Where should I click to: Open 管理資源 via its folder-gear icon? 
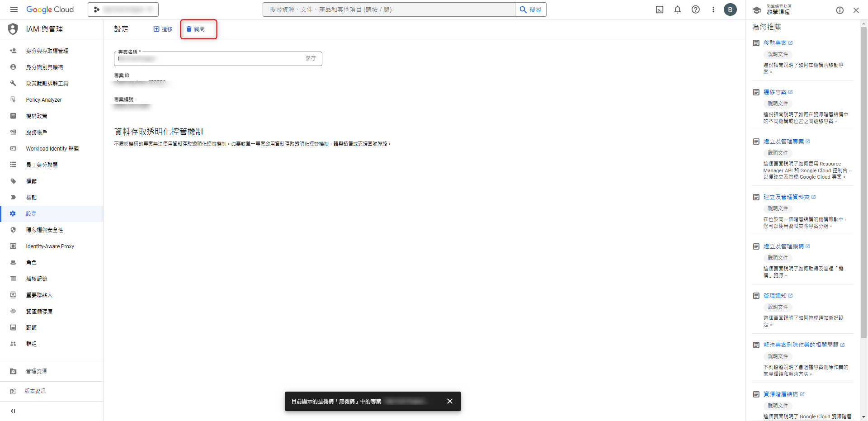pyautogui.click(x=13, y=371)
